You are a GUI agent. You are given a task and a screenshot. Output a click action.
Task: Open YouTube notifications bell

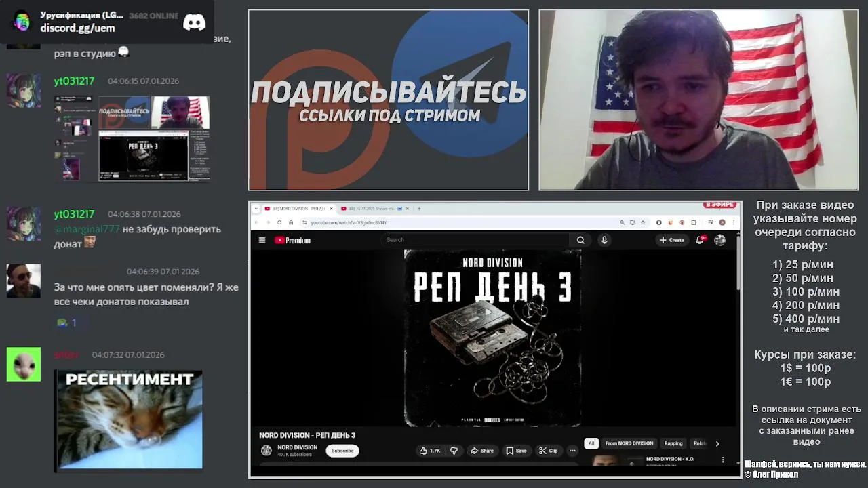click(700, 240)
